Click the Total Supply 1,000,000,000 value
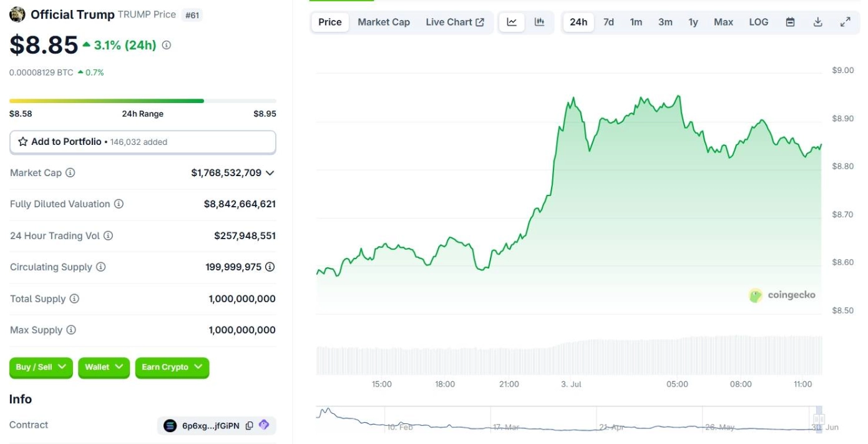 242,298
